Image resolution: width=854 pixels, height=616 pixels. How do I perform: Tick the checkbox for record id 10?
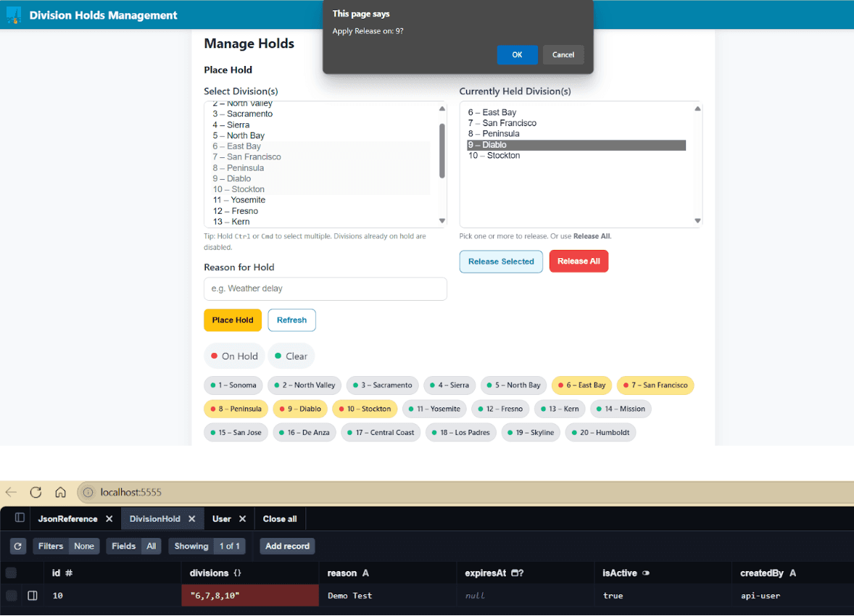tap(12, 596)
